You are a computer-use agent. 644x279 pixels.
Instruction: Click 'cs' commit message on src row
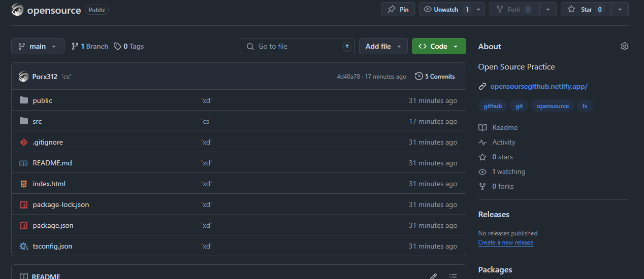206,121
